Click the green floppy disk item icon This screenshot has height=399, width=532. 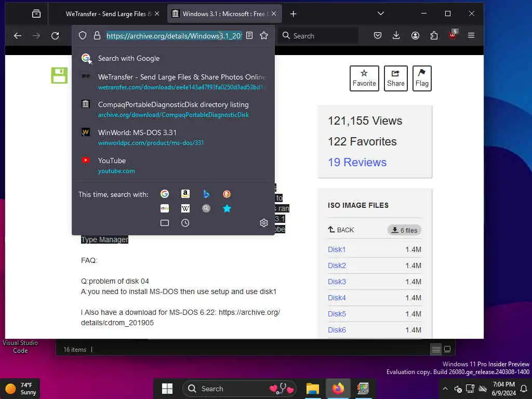(x=59, y=75)
